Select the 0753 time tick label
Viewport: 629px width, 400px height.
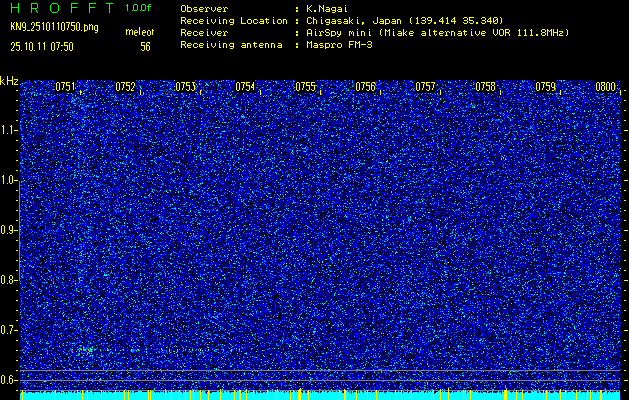[x=186, y=87]
